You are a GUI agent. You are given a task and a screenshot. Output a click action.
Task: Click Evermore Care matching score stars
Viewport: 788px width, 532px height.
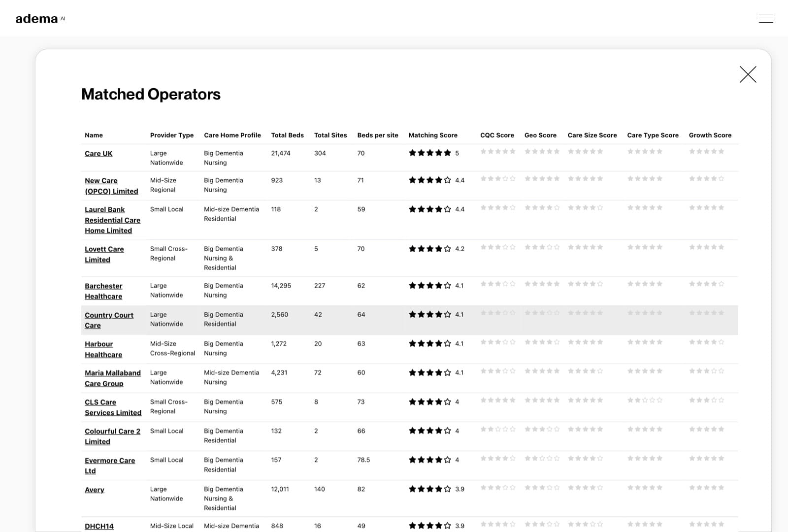pos(430,460)
